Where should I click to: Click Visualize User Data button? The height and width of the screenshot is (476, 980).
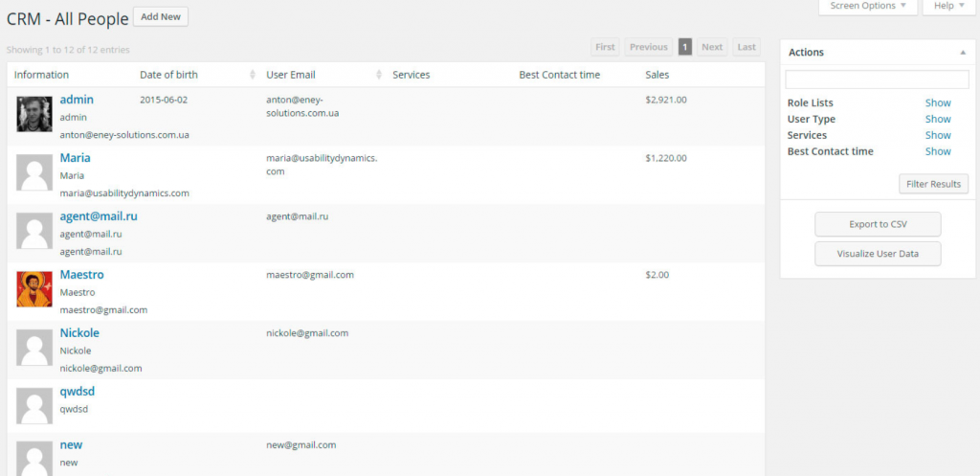tap(878, 254)
